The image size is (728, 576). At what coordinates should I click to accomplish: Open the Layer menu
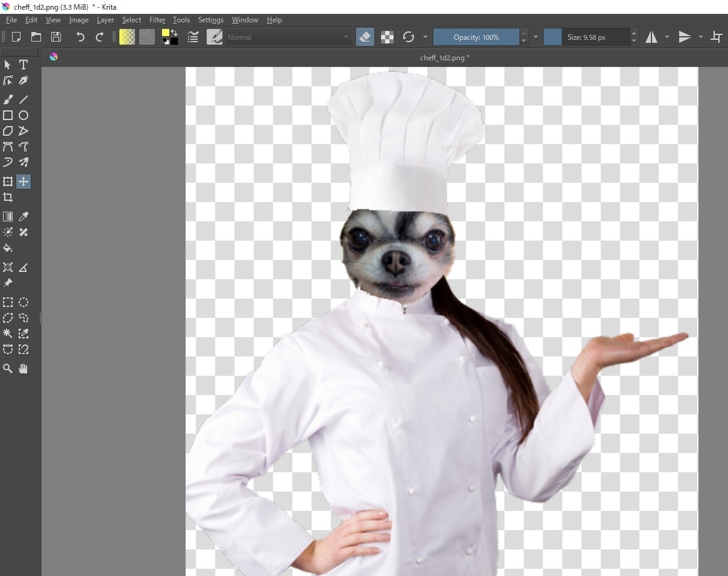pyautogui.click(x=106, y=20)
